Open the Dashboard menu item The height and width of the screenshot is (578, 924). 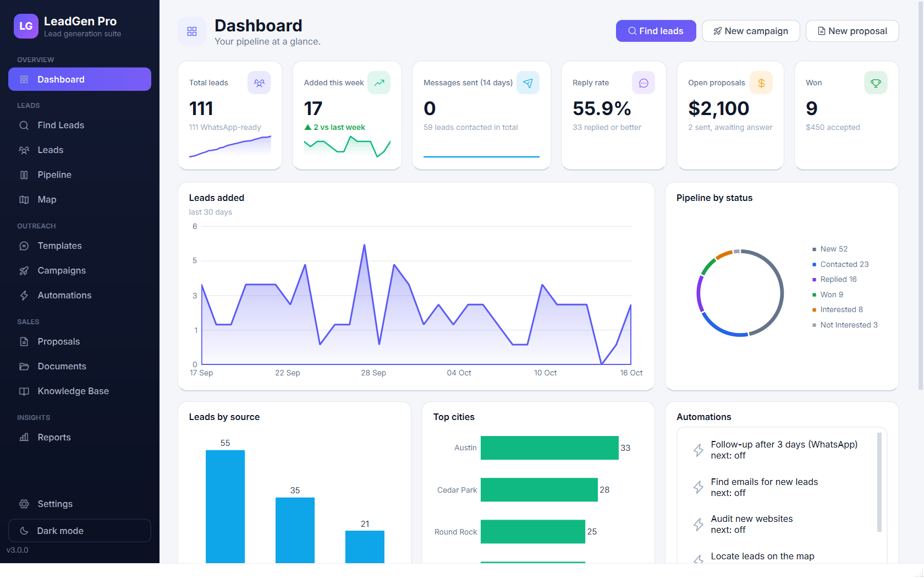pos(80,79)
